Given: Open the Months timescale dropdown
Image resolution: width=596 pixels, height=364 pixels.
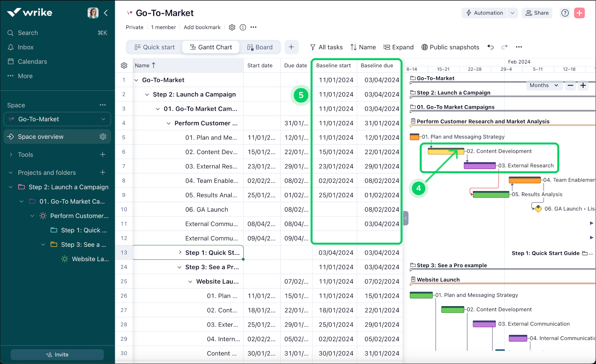Looking at the screenshot, I should click(543, 85).
